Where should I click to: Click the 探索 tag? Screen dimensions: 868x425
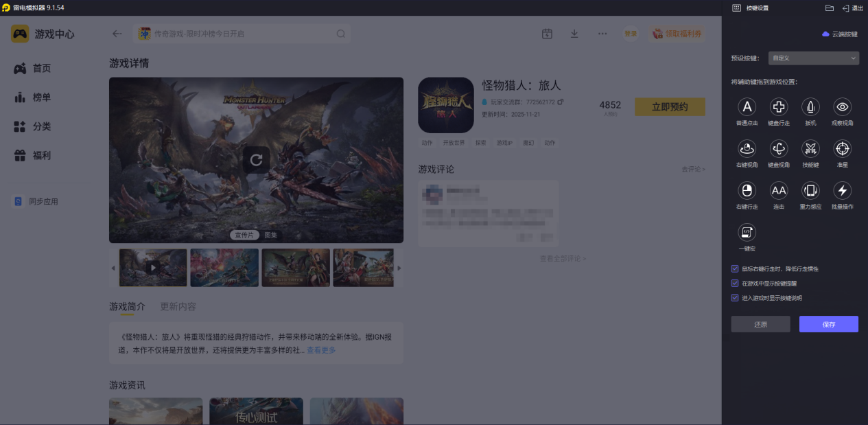click(x=480, y=143)
